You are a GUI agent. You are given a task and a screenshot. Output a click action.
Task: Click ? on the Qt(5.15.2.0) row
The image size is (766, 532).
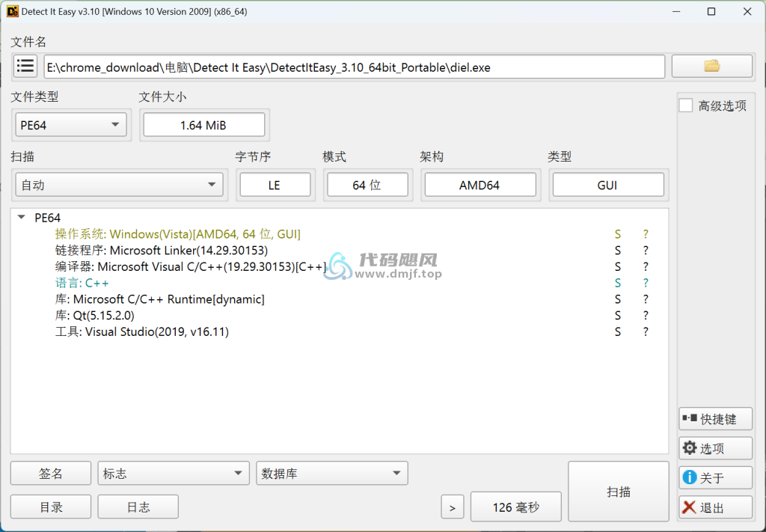[x=646, y=315]
